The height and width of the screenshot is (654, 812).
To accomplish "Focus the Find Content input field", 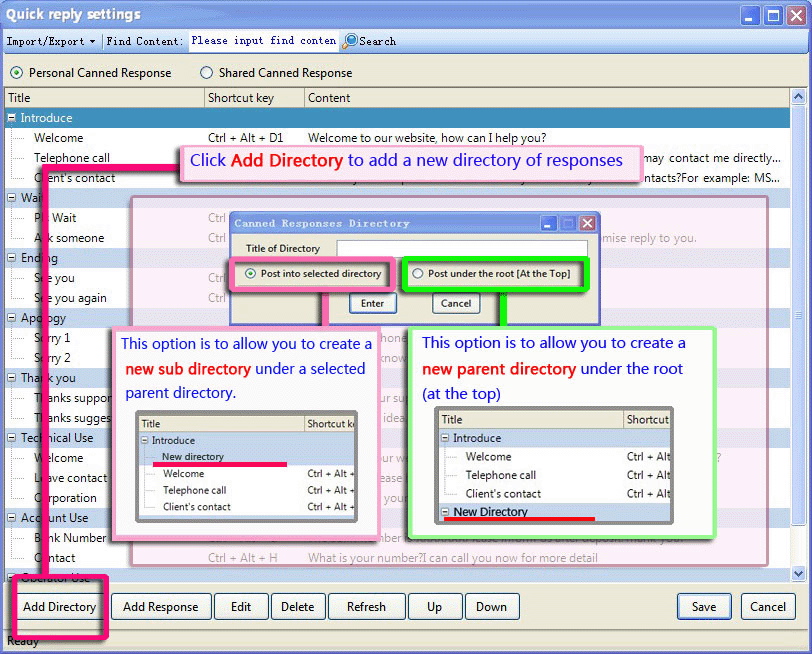I will (264, 41).
